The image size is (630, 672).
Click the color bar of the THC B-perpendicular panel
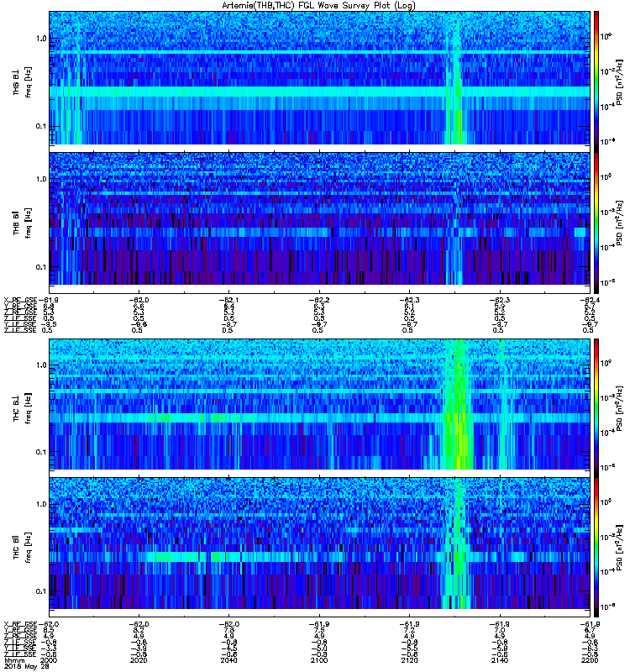pyautogui.click(x=596, y=408)
